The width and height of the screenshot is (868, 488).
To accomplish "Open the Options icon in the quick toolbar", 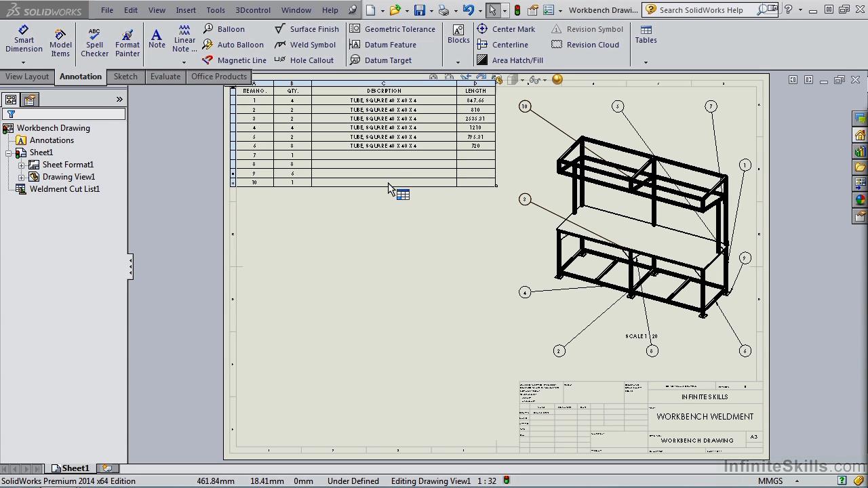I will point(549,10).
